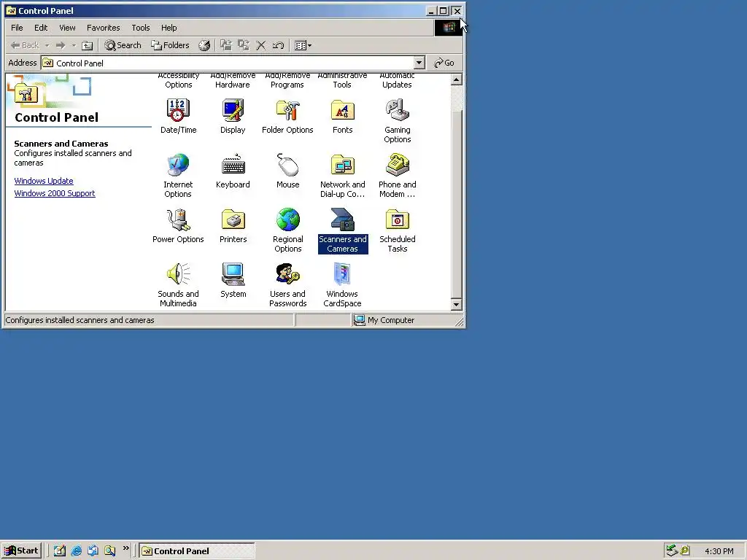Select the Keyboard icon
The image size is (747, 560).
click(233, 166)
